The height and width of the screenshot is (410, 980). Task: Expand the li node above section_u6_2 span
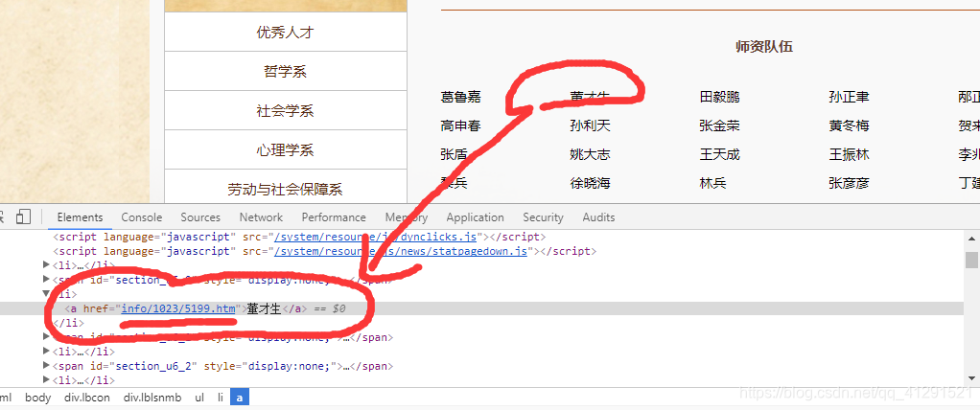[x=46, y=352]
